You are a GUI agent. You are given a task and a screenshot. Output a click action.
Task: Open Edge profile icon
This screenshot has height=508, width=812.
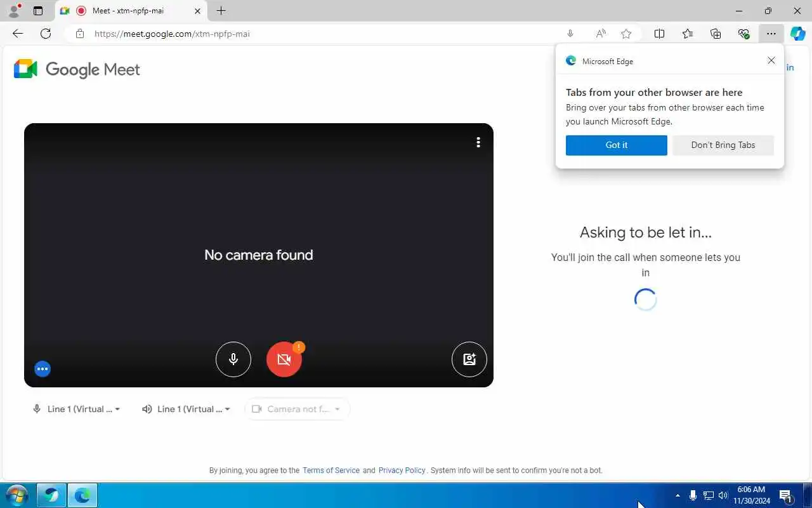[14, 11]
